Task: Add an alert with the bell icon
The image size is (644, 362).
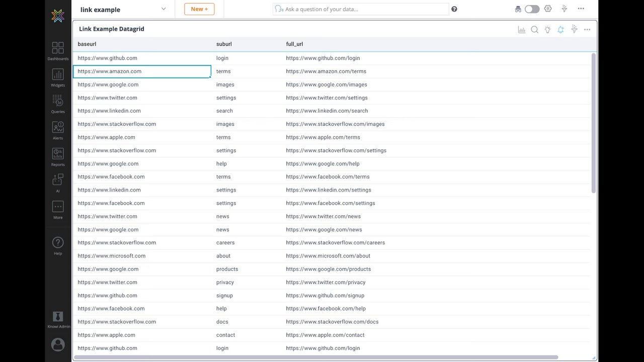Action: coord(561,30)
